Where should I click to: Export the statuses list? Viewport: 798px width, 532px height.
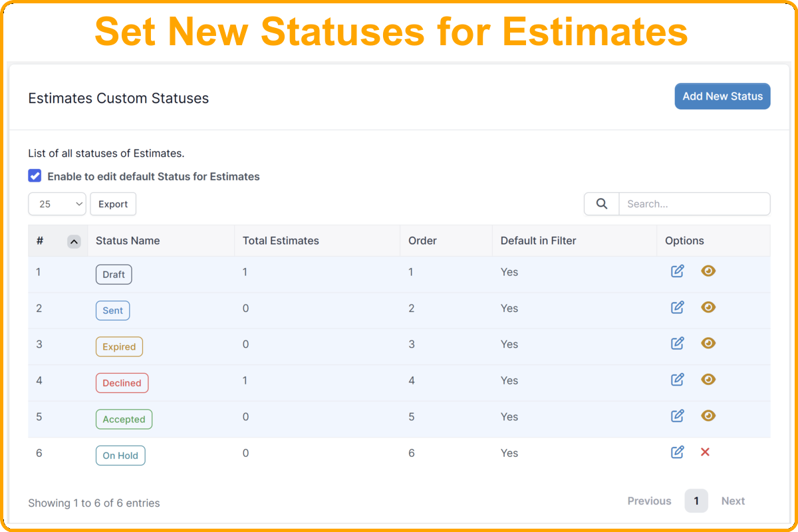coord(112,203)
